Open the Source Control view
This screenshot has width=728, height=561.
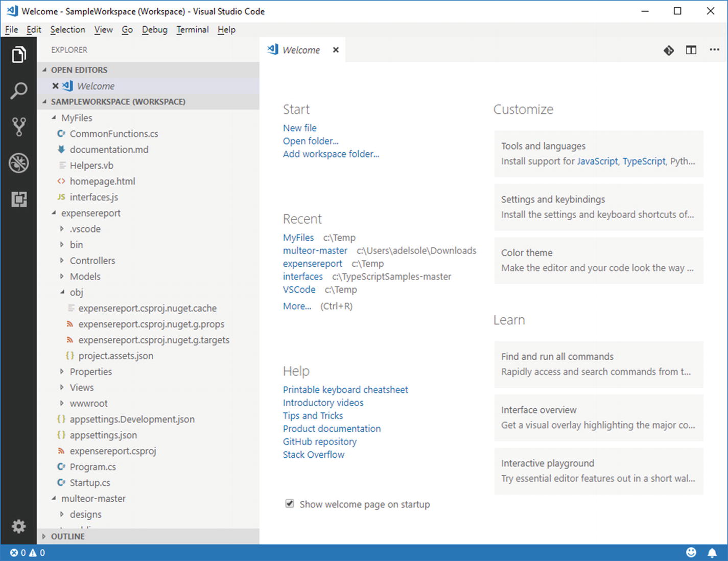click(19, 127)
